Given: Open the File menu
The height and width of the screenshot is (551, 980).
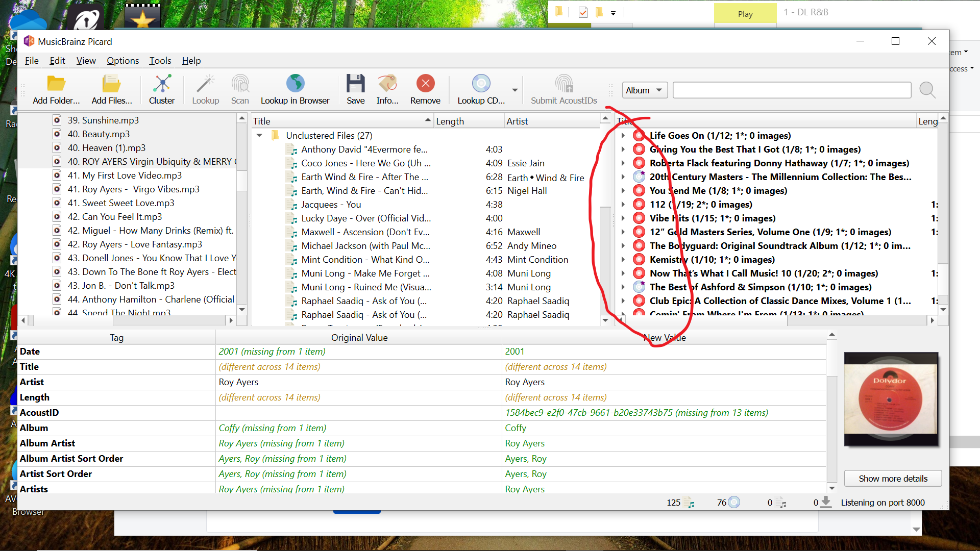Looking at the screenshot, I should (32, 61).
